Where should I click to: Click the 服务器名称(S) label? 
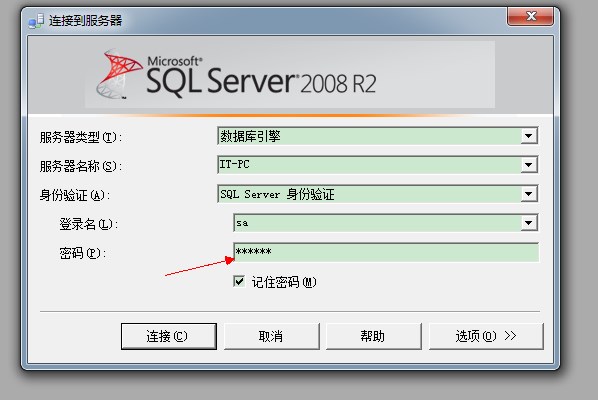point(80,166)
